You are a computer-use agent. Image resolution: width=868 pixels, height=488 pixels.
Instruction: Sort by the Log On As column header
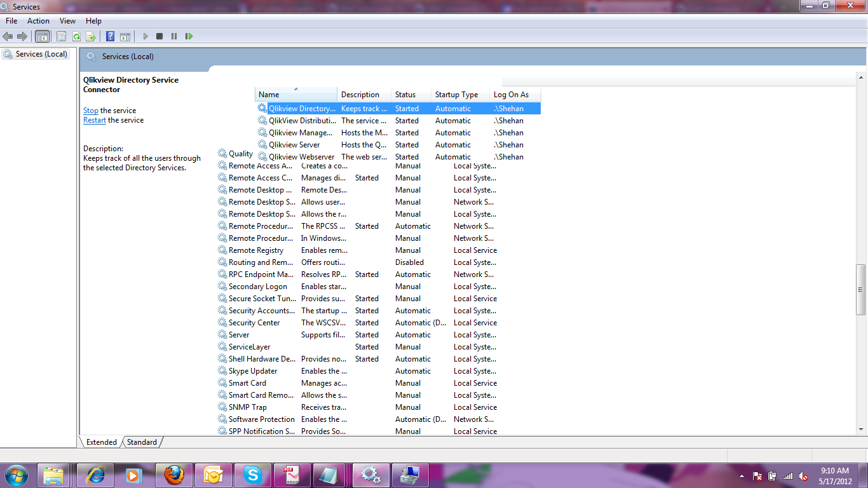[x=515, y=94]
